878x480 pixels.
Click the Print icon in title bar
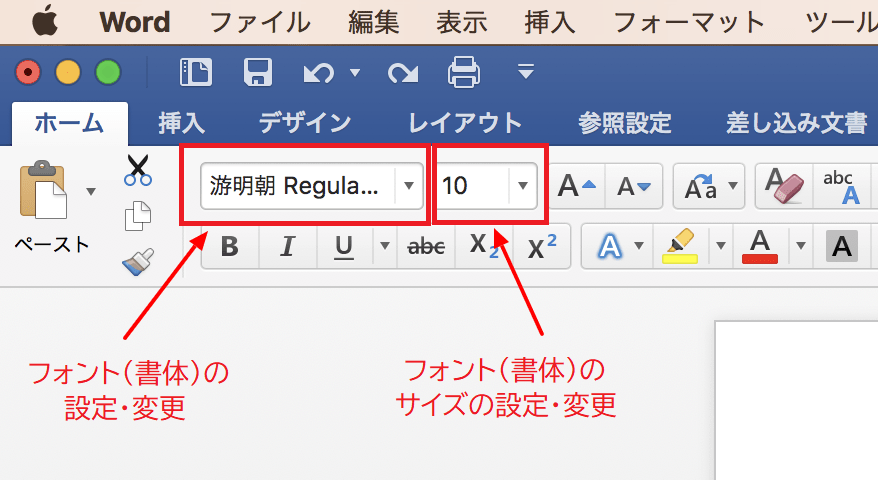(x=463, y=72)
